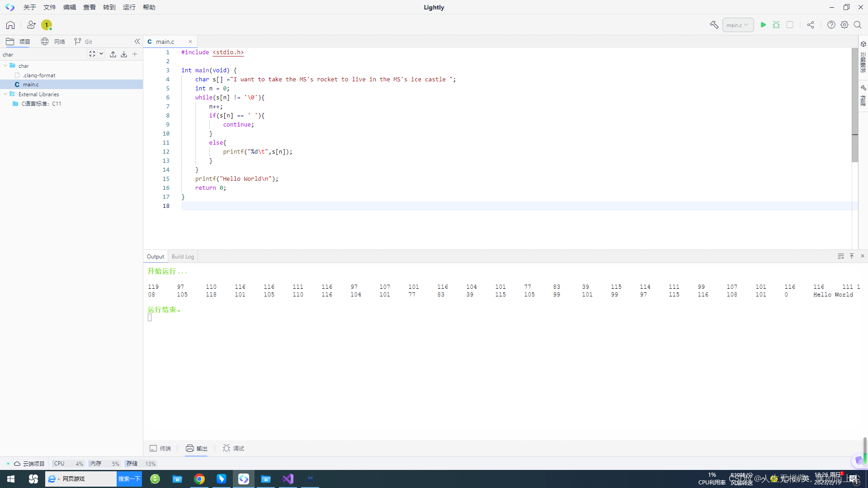Viewport: 868px width, 488px height.
Task: Switch to the Git panel tab
Action: [83, 42]
